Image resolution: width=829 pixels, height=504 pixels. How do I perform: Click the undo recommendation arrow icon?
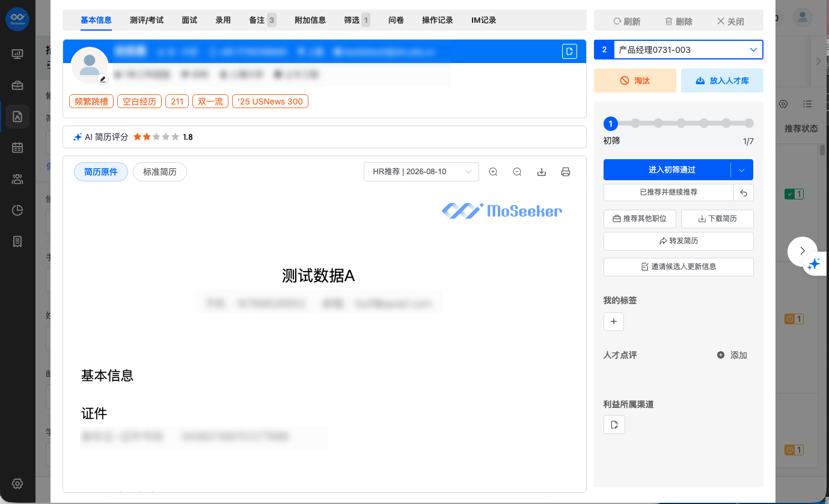click(x=744, y=193)
